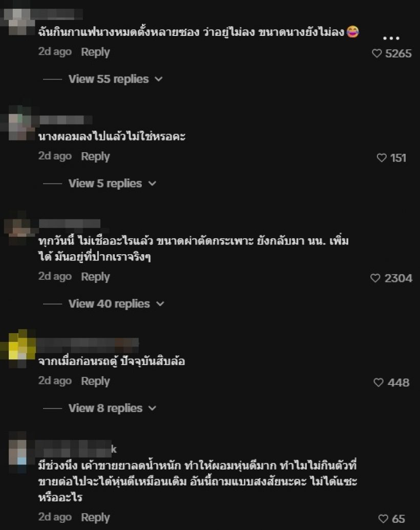This screenshot has width=420, height=530.
Task: Open three-dot menu on top comment
Action: click(391, 38)
